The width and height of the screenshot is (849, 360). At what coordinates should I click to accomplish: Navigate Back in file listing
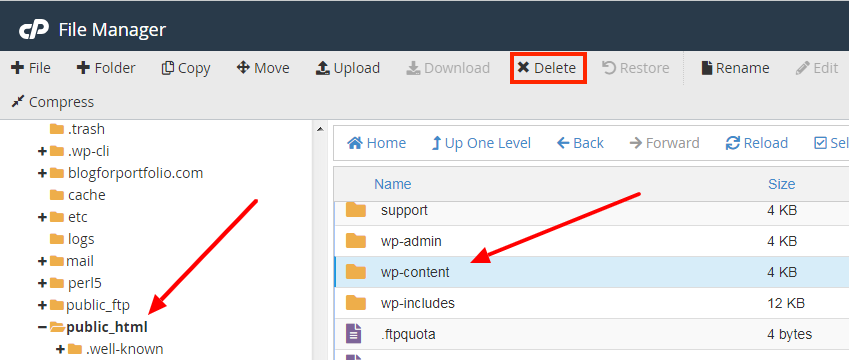(580, 143)
